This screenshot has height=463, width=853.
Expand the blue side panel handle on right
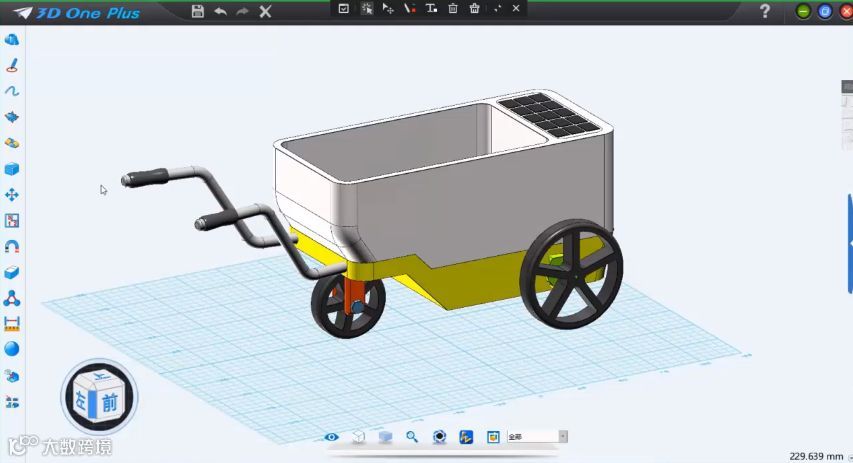(850, 243)
